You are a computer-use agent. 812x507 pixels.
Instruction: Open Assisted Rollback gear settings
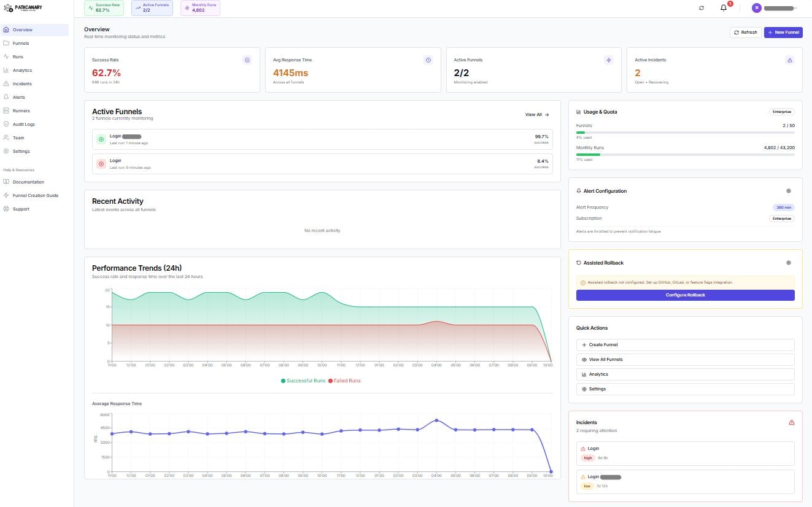(789, 263)
